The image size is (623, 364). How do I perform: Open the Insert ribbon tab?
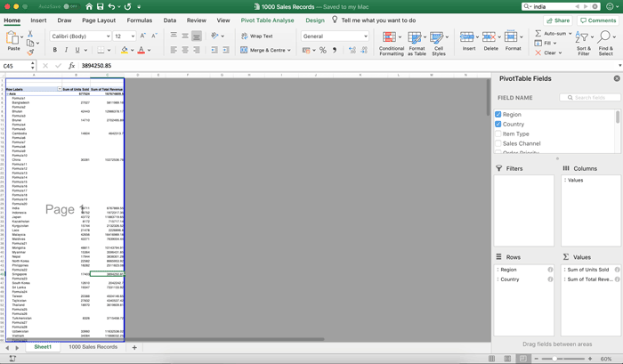tap(38, 20)
